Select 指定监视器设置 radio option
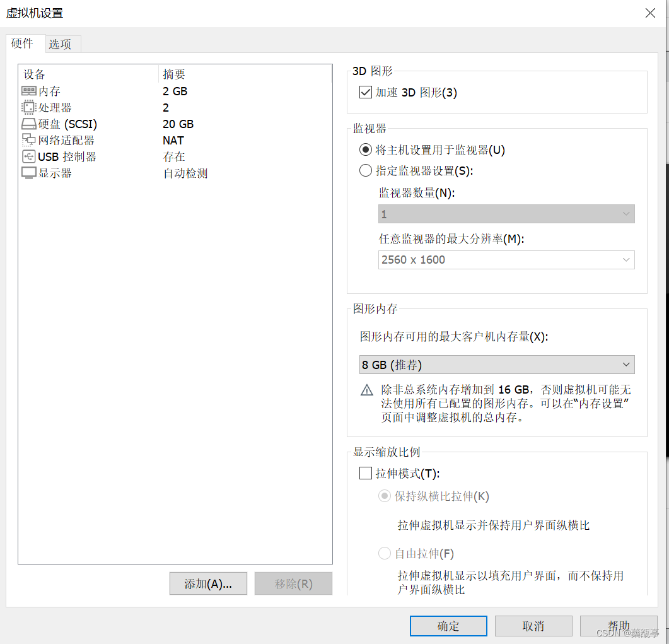 pos(365,170)
